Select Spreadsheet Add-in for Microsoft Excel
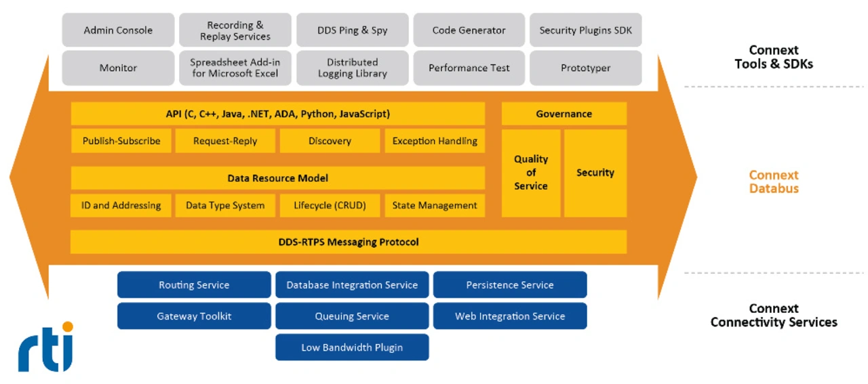The height and width of the screenshot is (384, 868). (235, 68)
